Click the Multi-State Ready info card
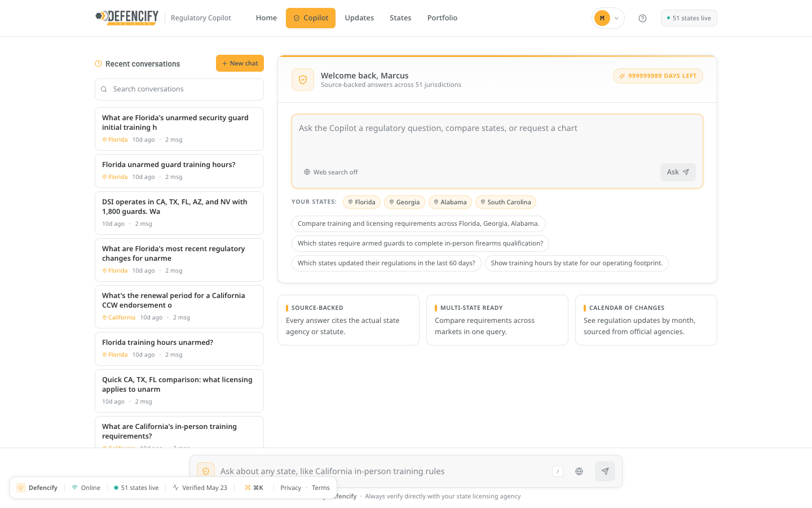The width and height of the screenshot is (812, 508). tap(497, 320)
